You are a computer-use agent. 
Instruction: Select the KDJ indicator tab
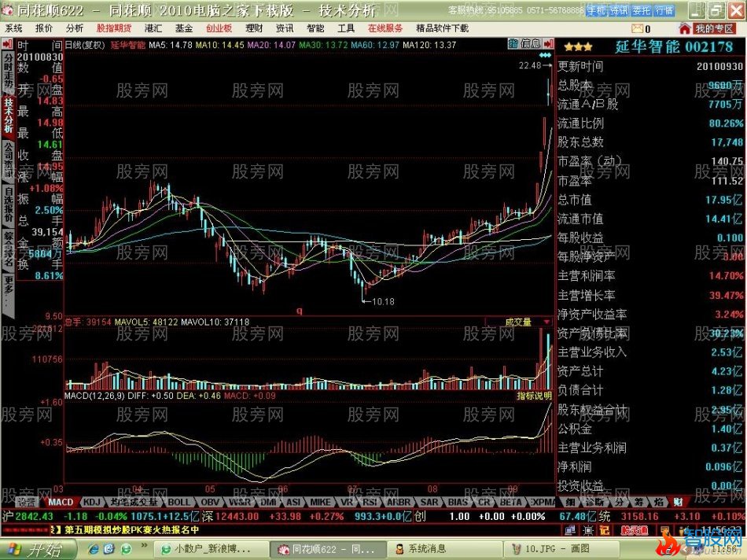(91, 502)
